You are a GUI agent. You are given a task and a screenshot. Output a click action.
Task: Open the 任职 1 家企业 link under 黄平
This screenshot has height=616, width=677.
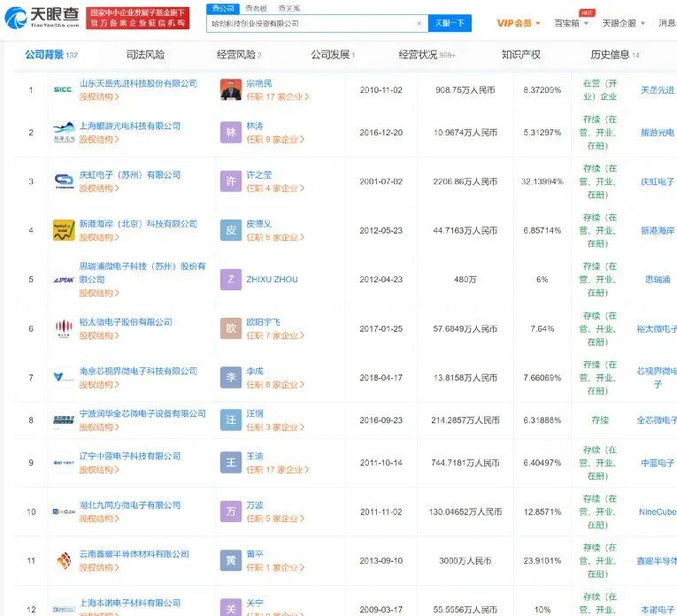275,567
